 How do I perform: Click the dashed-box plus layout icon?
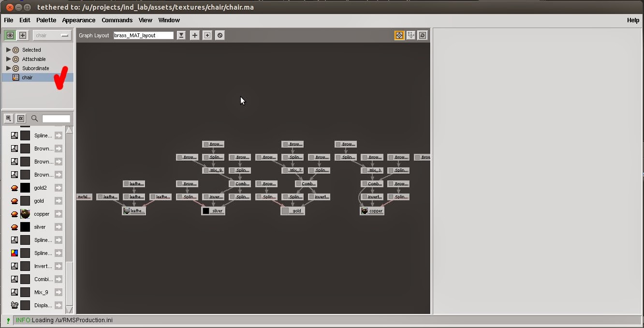coord(207,35)
